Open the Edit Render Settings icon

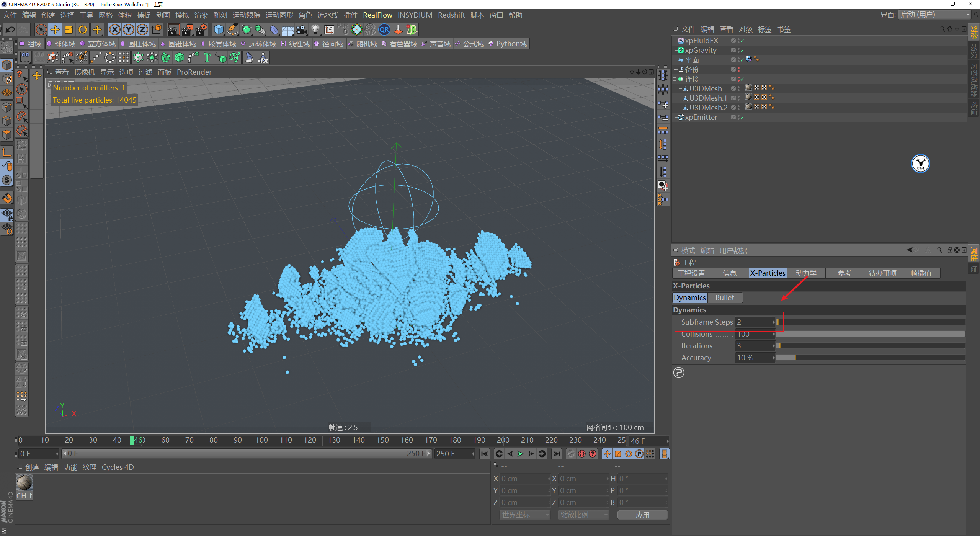click(201, 29)
